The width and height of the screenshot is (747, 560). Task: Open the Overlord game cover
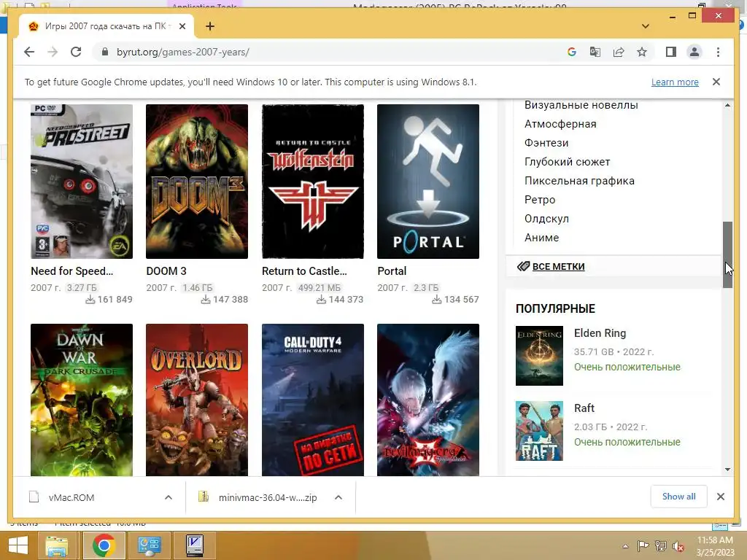point(197,400)
